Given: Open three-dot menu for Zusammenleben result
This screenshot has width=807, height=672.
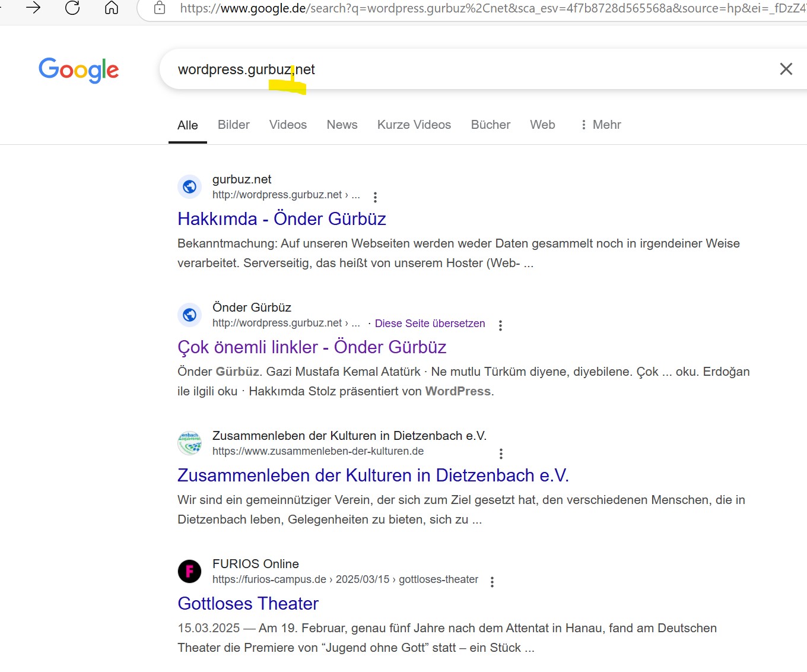Looking at the screenshot, I should pyautogui.click(x=501, y=454).
